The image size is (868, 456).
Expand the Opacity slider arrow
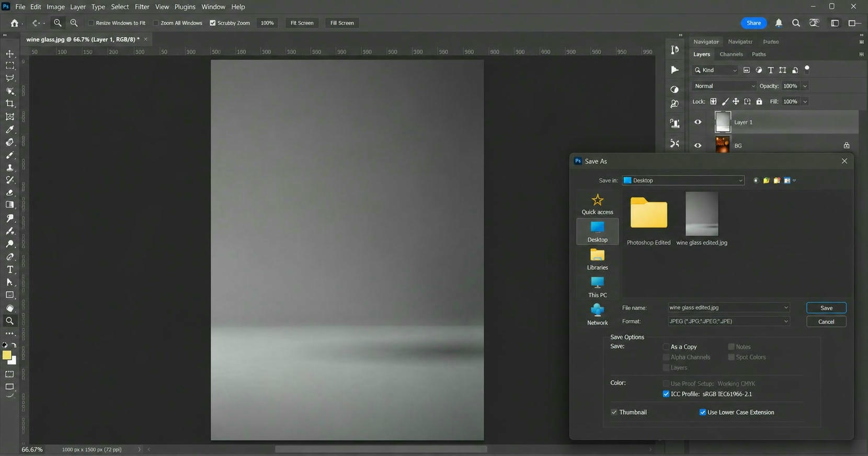(x=805, y=86)
